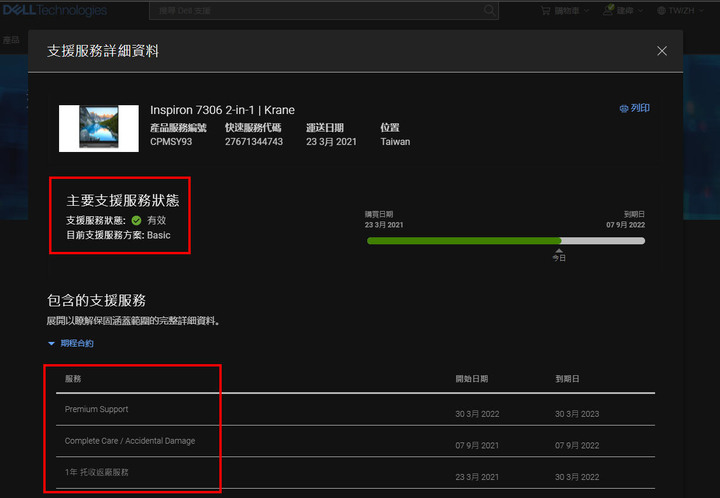Select the 1年 托收返廠服務 row
The width and height of the screenshot is (720, 498).
[355, 473]
